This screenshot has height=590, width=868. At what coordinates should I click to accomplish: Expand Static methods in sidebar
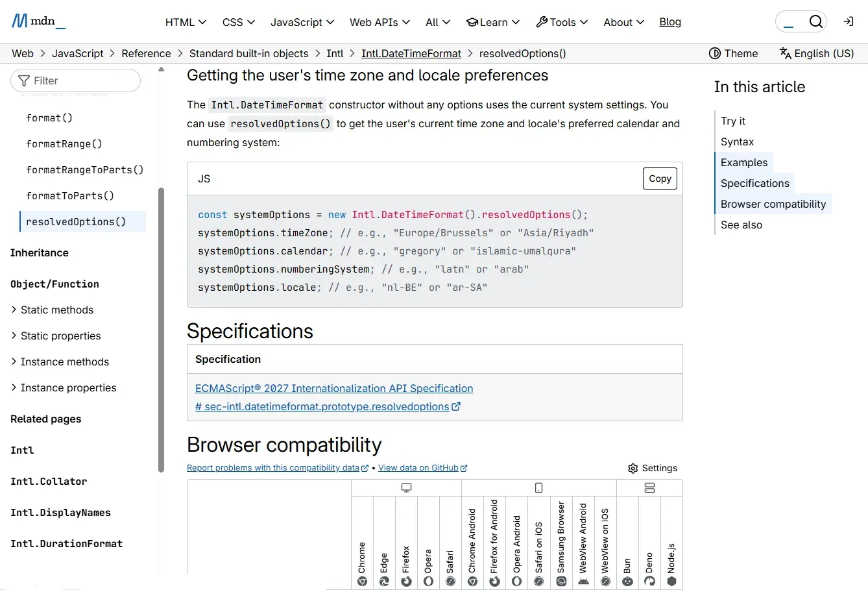52,310
